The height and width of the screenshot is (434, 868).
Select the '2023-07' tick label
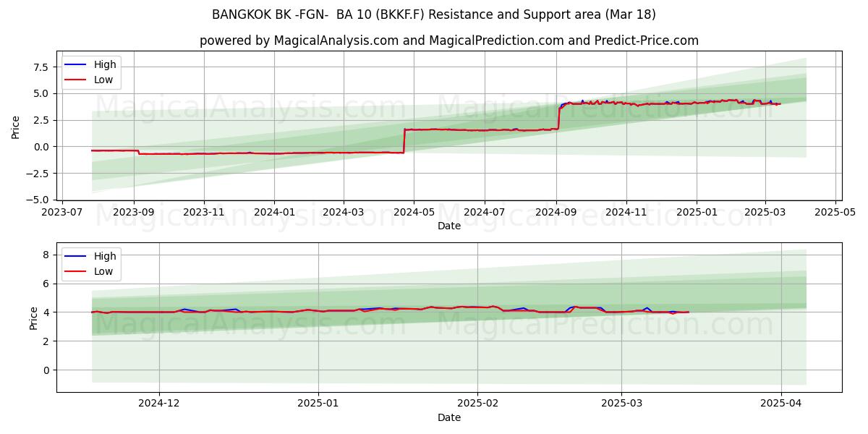click(x=62, y=213)
